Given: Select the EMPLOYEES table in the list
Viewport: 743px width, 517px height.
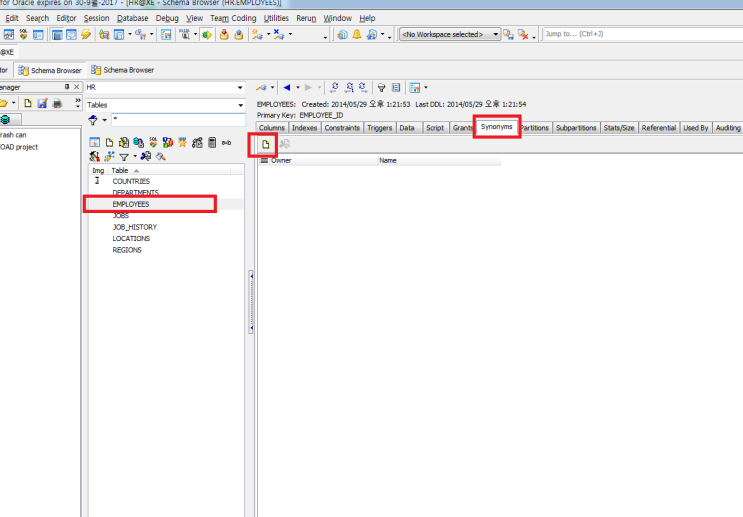Looking at the screenshot, I should [x=131, y=204].
